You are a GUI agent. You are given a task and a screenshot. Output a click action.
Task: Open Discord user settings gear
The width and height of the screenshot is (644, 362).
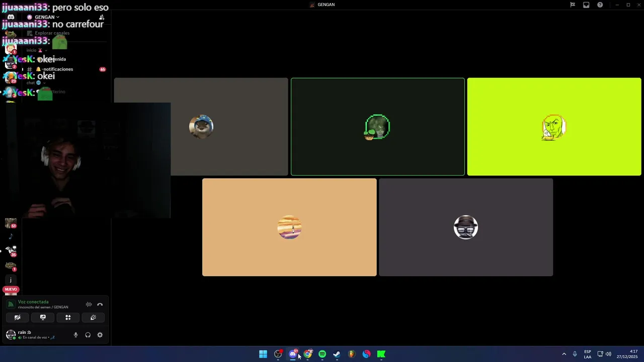[x=100, y=335]
